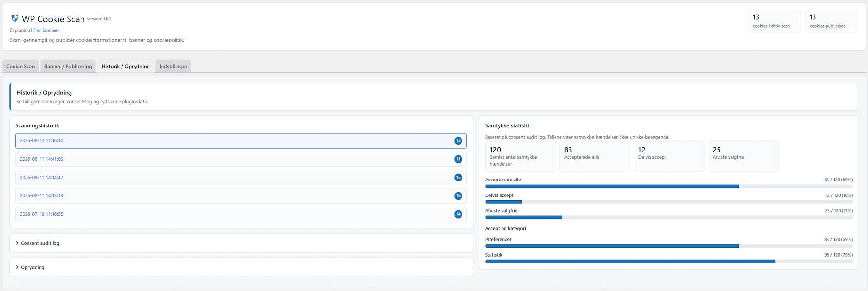Open scan 2026-08-11 14:13:13
The width and height of the screenshot is (868, 291).
(x=241, y=196)
